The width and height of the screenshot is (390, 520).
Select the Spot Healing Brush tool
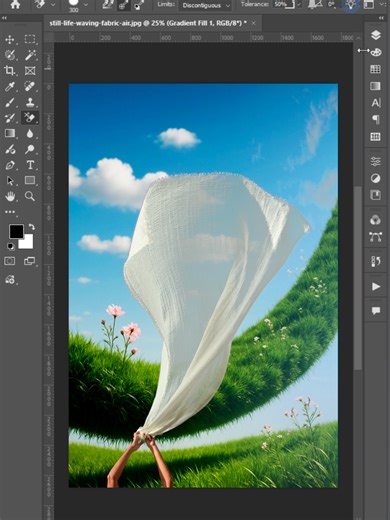(30, 86)
